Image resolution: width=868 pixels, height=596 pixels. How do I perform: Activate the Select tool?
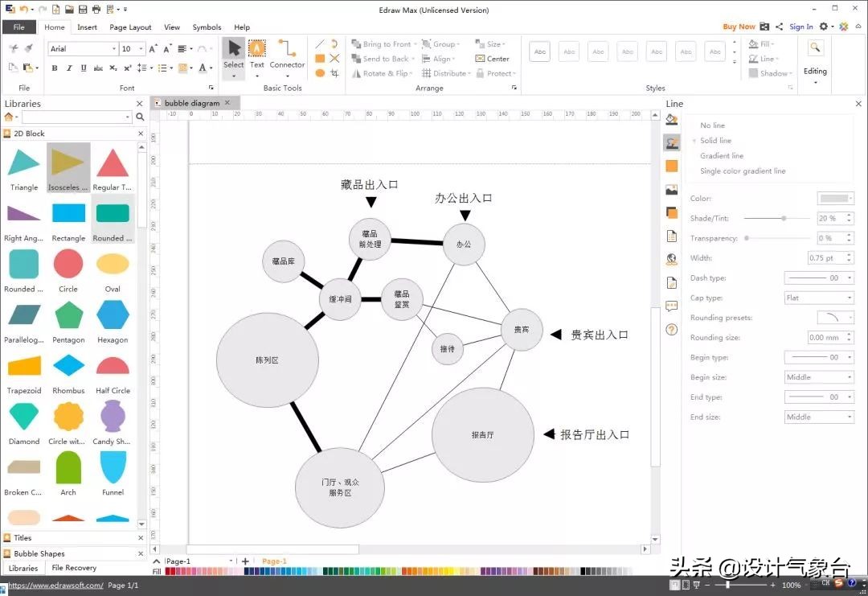click(x=233, y=56)
